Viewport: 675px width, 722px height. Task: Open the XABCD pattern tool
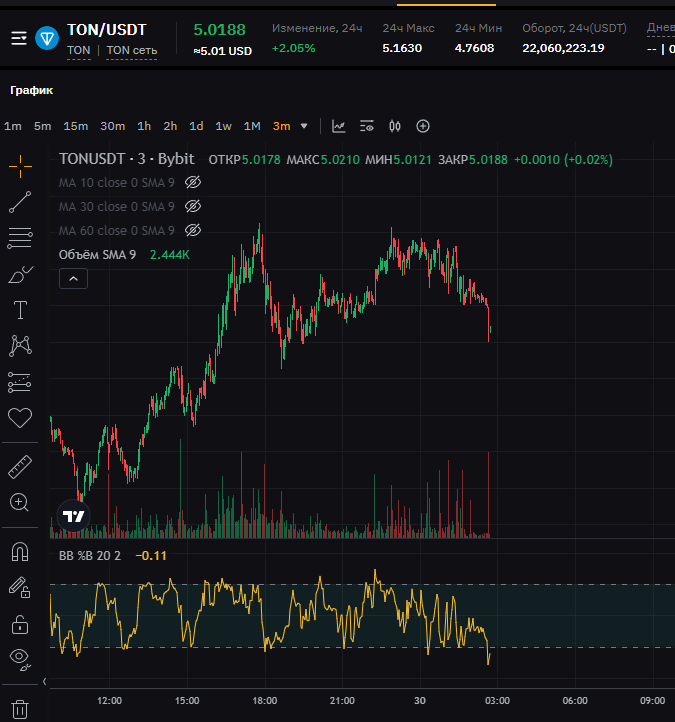pyautogui.click(x=20, y=346)
